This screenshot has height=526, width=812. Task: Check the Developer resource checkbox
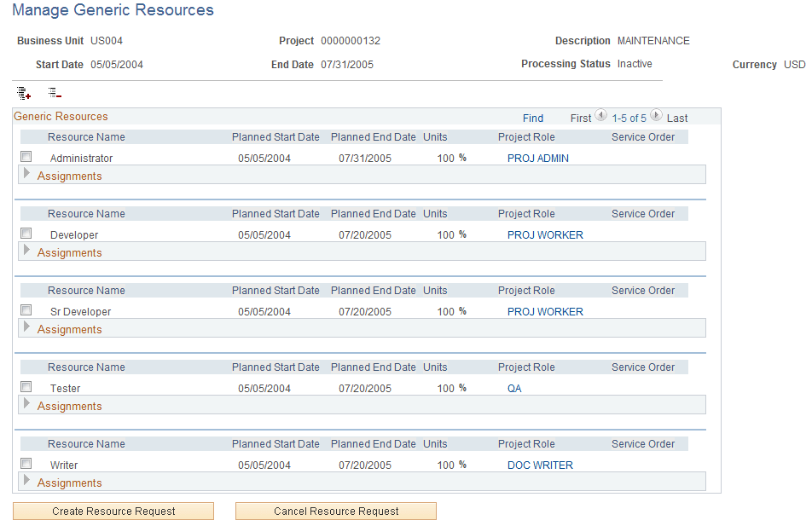point(26,233)
